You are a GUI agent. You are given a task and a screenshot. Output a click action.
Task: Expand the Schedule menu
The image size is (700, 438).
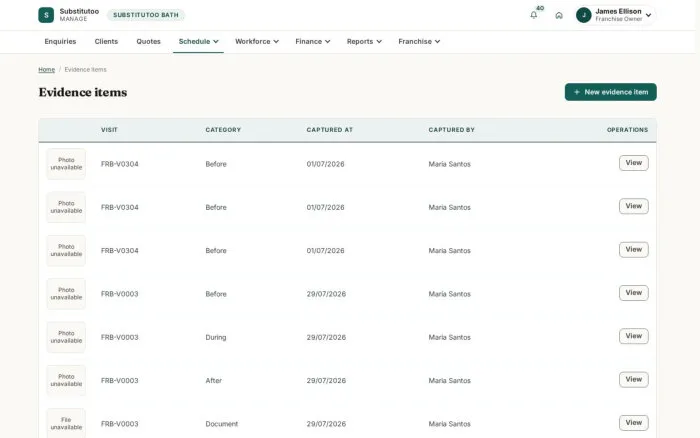pyautogui.click(x=198, y=42)
